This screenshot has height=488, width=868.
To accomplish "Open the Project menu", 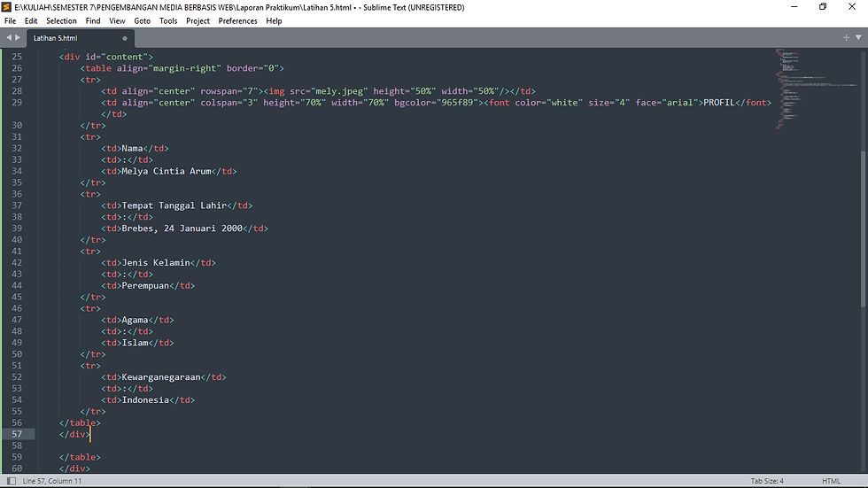I will coord(198,21).
